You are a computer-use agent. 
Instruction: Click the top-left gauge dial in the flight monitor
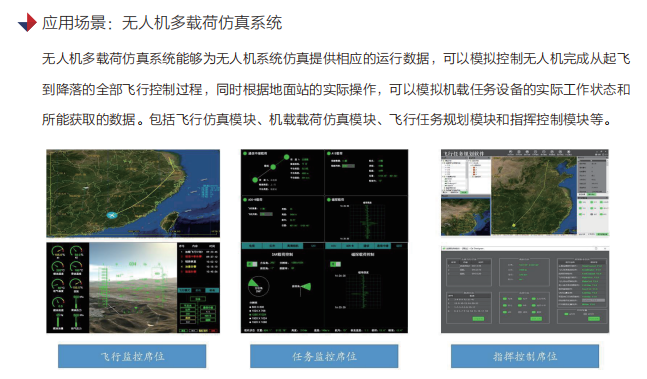click(59, 250)
